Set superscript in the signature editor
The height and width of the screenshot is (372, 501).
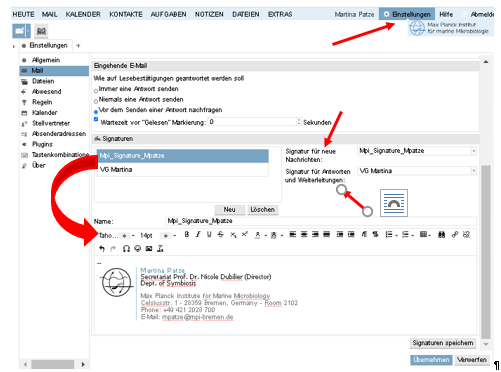coord(245,234)
